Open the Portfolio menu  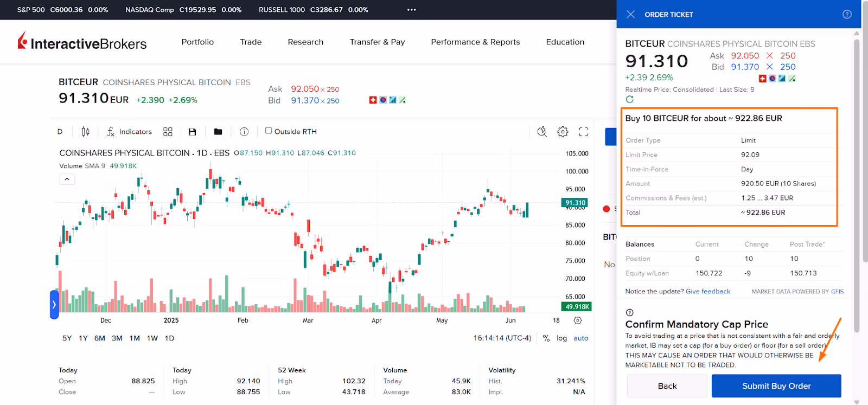coord(197,42)
